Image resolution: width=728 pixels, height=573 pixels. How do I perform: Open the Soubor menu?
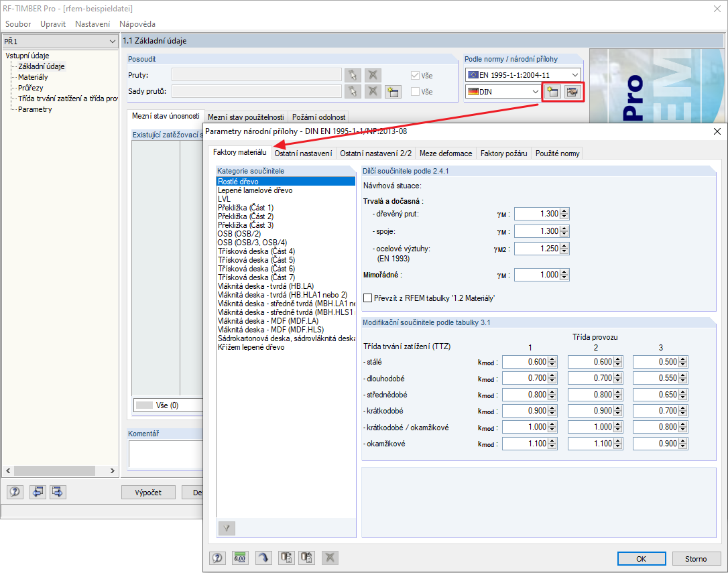[x=18, y=24]
